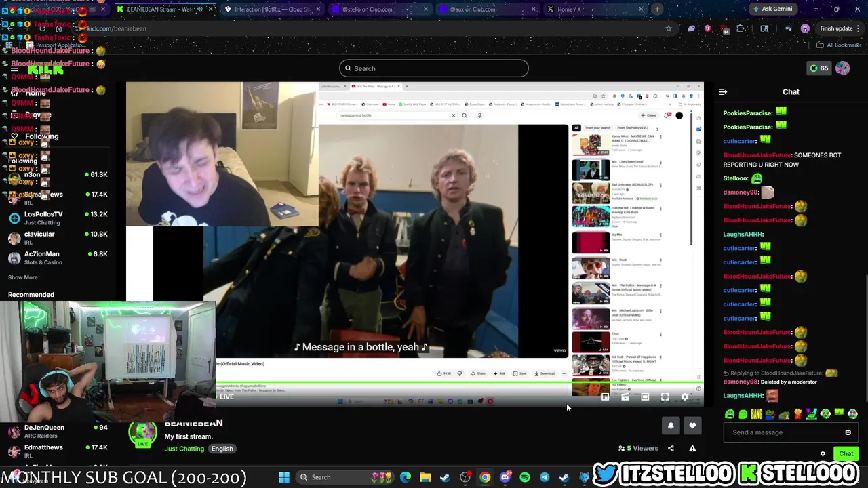
Task: Open OBS Studio from the taskbar
Action: pos(465,477)
